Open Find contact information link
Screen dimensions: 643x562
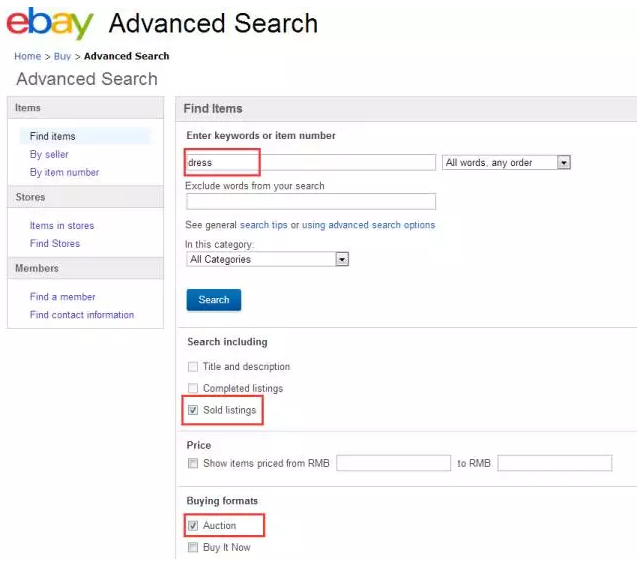pyautogui.click(x=82, y=315)
